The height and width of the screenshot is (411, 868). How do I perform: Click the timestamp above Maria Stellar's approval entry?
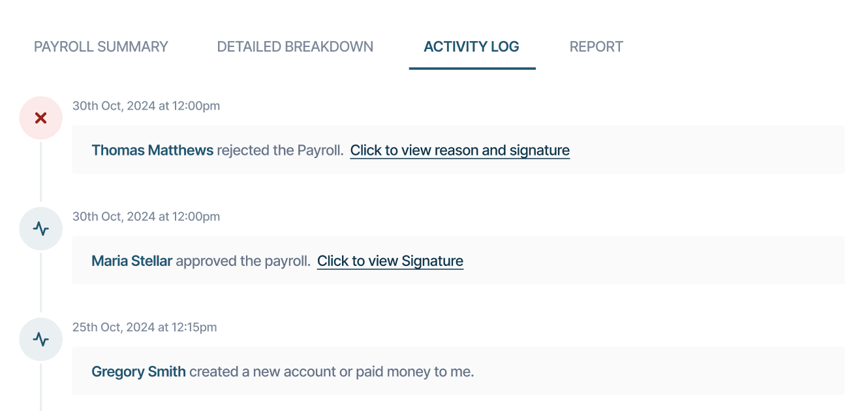146,216
